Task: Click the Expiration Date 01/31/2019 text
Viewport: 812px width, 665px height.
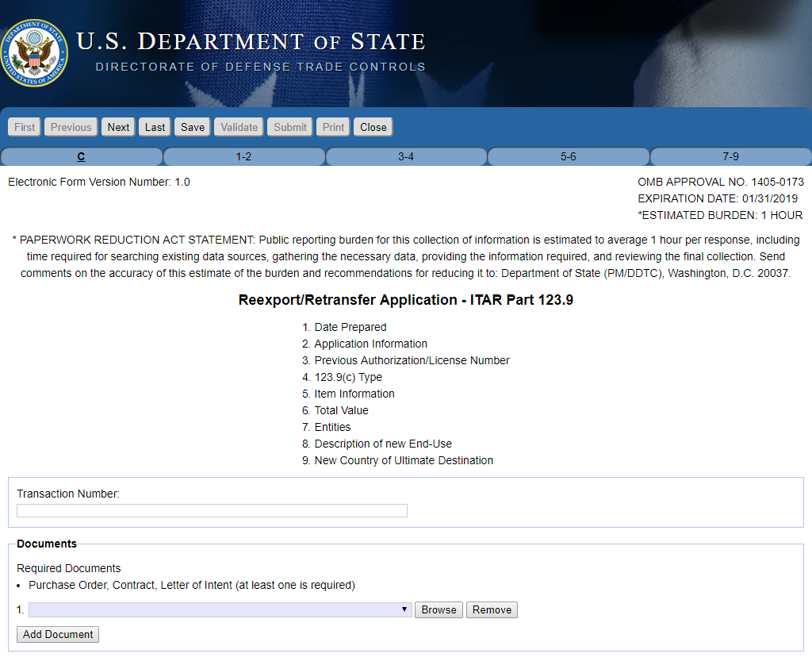Action: (718, 198)
